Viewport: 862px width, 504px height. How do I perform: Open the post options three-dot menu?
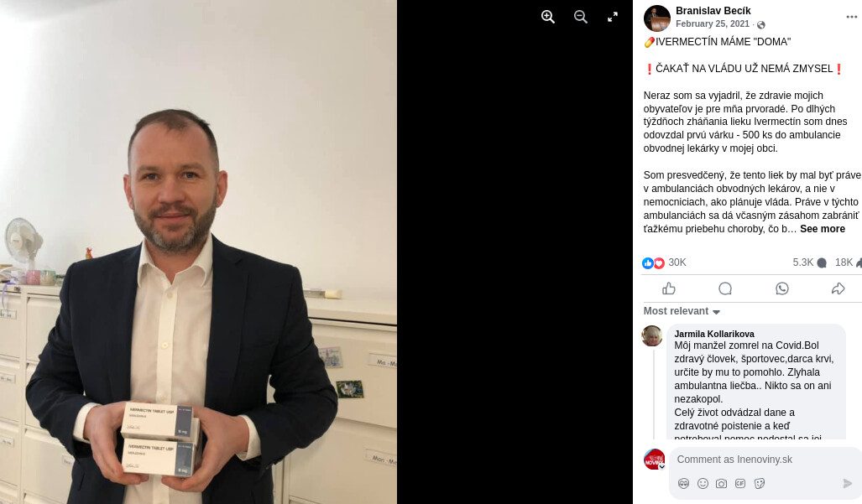(852, 17)
